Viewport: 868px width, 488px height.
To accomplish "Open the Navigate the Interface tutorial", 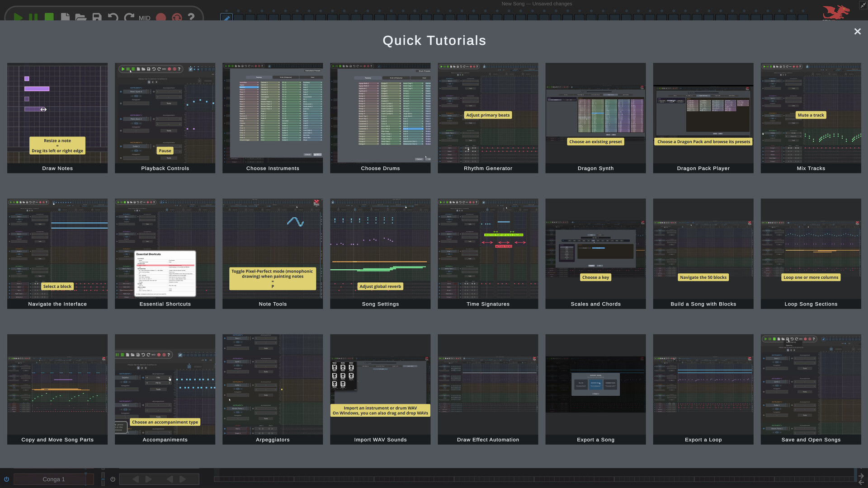I will [57, 253].
